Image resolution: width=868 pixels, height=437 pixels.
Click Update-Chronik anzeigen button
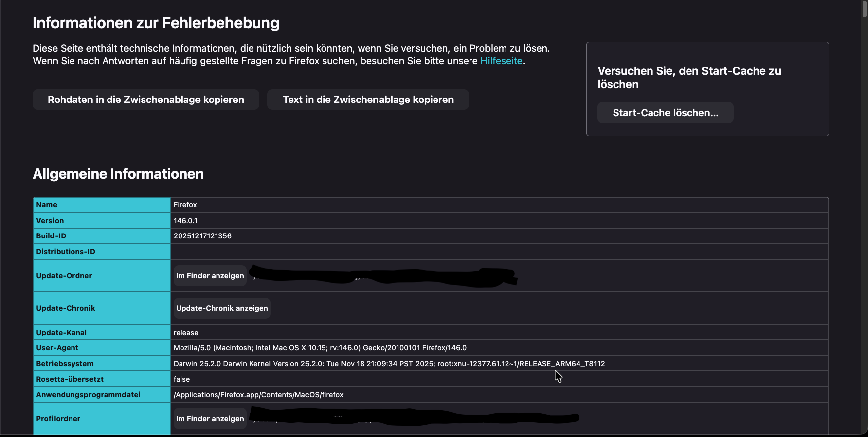coord(222,308)
